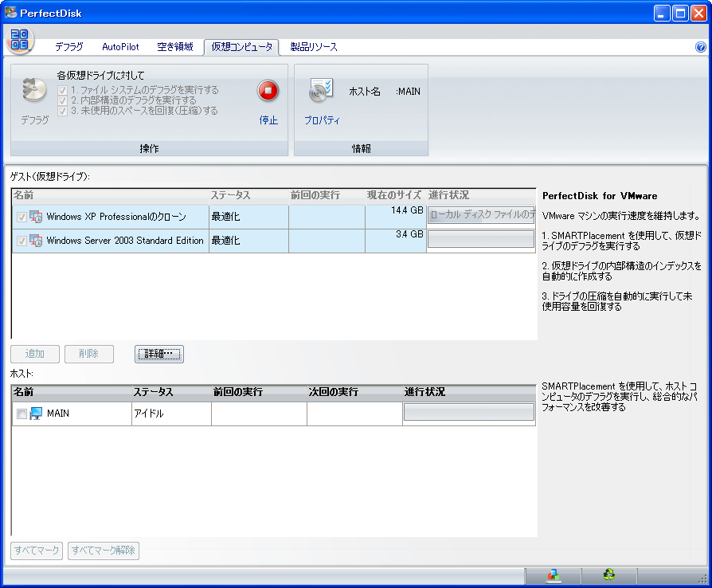Maximize the PerfectDisk window
712x588 pixels.
pos(680,14)
